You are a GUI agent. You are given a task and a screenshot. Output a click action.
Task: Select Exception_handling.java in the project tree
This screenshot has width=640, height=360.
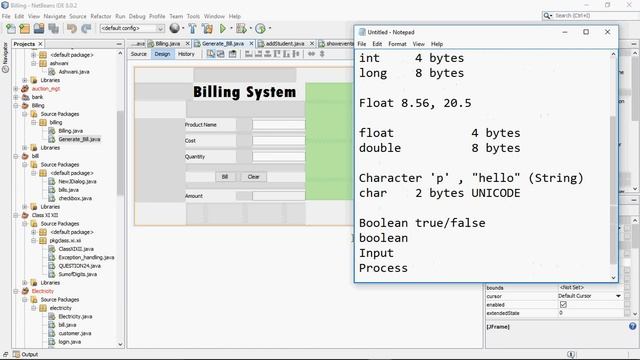86,258
